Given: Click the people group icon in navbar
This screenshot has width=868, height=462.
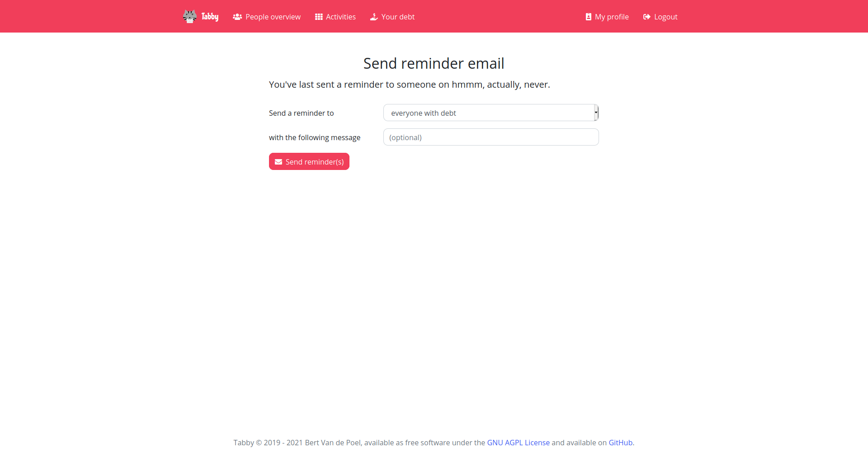Looking at the screenshot, I should (237, 17).
